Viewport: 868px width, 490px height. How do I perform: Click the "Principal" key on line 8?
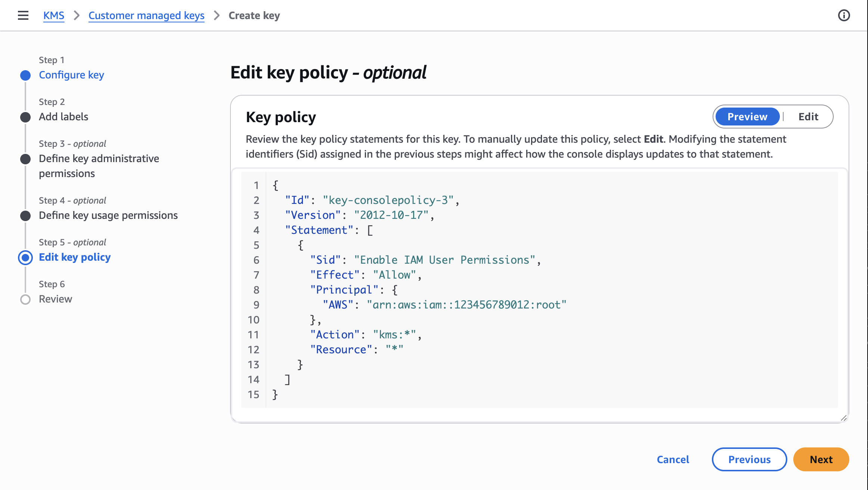click(x=344, y=290)
